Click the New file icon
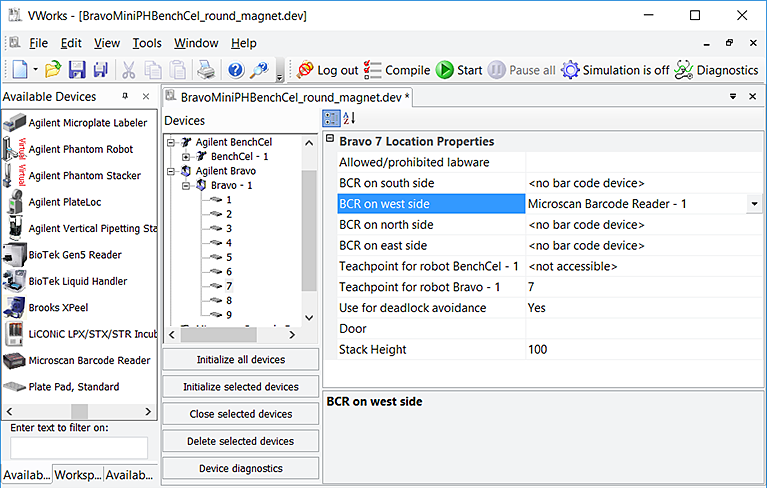 pyautogui.click(x=19, y=70)
